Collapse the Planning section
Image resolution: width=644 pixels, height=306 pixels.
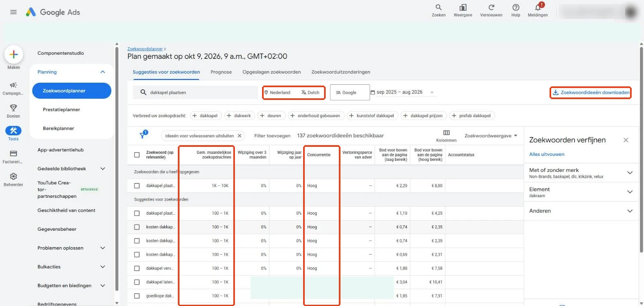pyautogui.click(x=103, y=72)
